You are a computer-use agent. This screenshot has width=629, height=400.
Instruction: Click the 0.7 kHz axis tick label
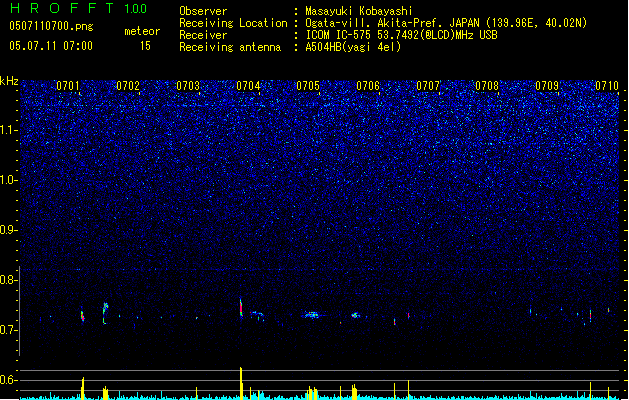9,330
